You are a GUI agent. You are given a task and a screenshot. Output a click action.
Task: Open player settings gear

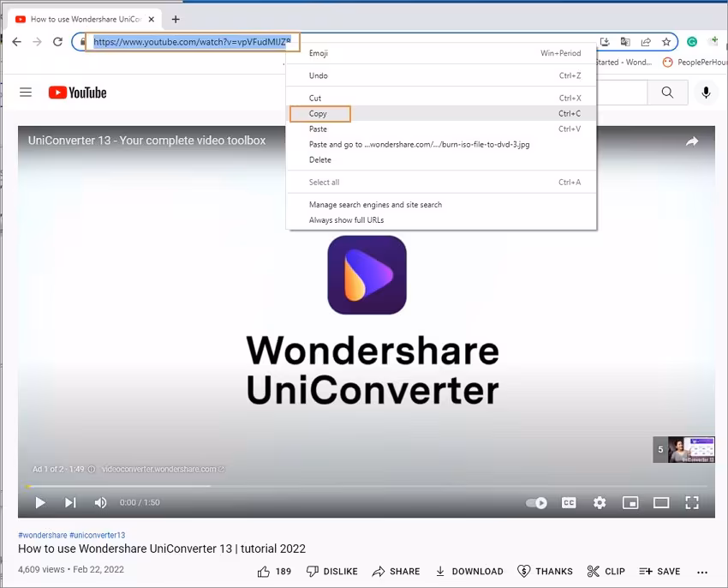600,502
